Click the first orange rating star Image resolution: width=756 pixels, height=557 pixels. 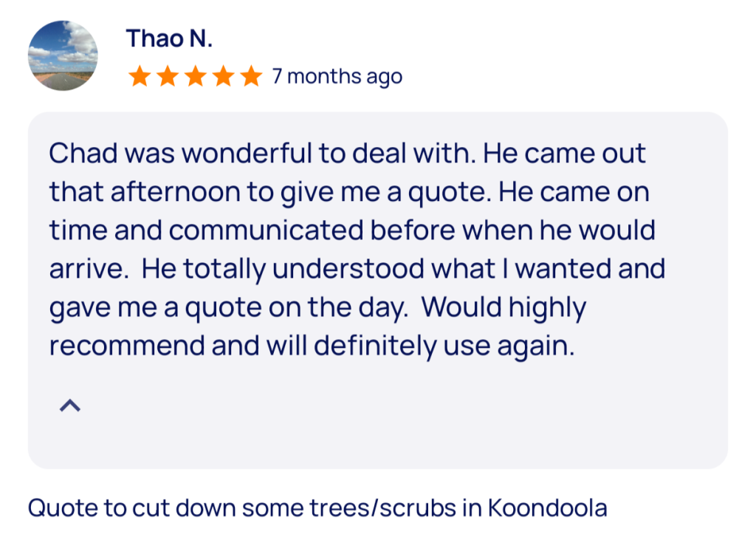(x=139, y=76)
